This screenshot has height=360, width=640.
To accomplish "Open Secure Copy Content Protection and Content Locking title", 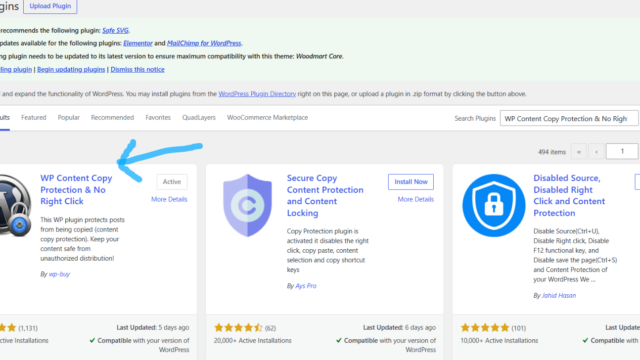I will 325,196.
